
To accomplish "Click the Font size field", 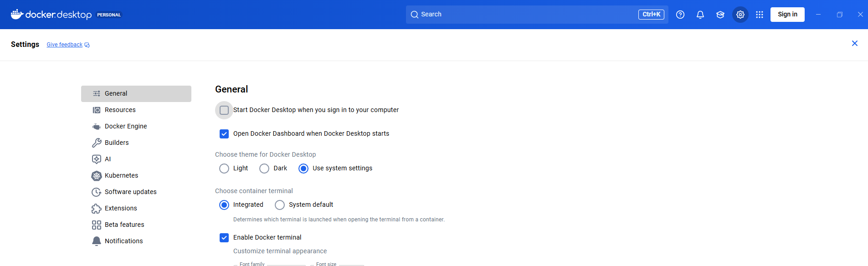I will (337, 264).
